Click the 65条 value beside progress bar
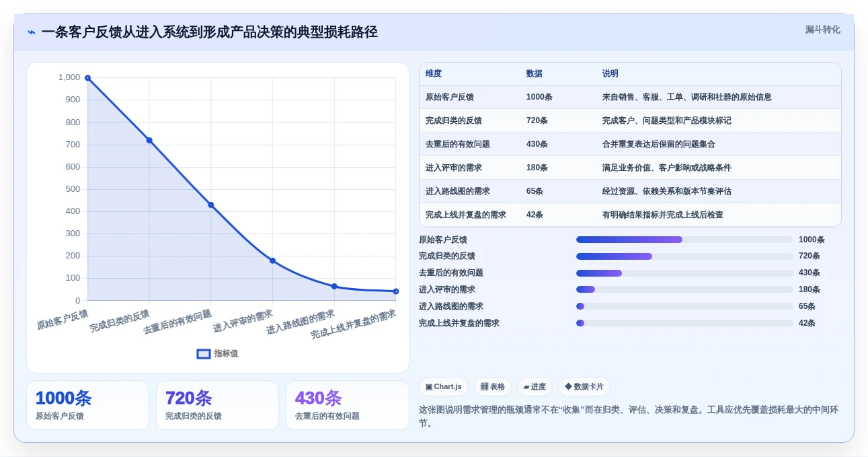The image size is (868, 457). point(807,306)
